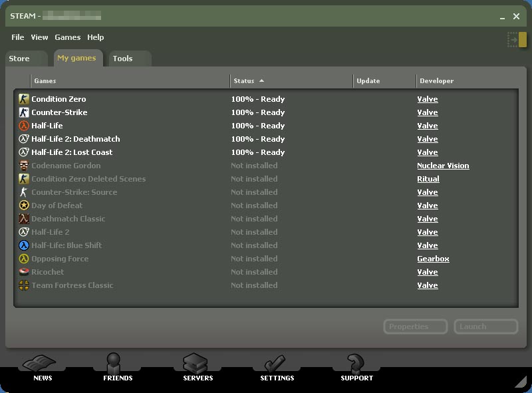Click the Properties button
532x393 pixels.
click(415, 327)
